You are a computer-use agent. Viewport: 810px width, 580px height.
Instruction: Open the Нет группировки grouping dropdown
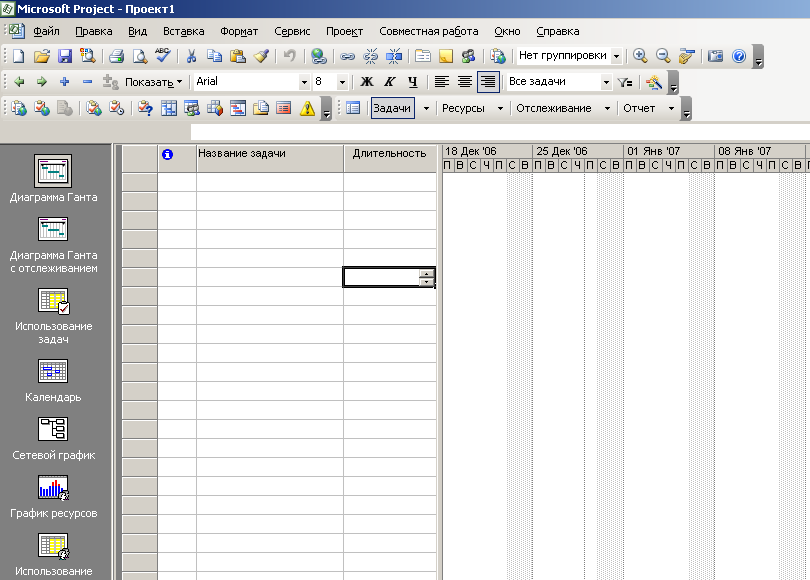tap(616, 56)
